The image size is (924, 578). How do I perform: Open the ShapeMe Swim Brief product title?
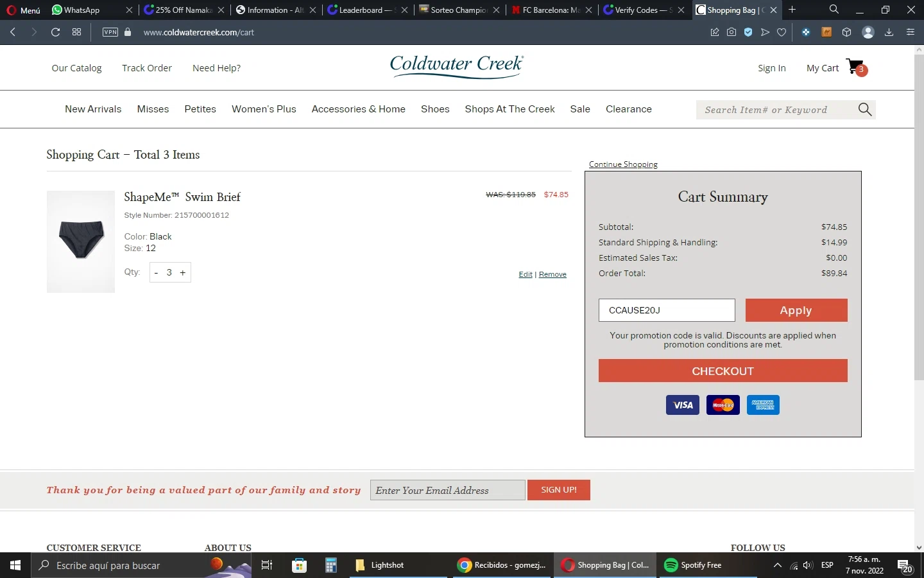[182, 197]
